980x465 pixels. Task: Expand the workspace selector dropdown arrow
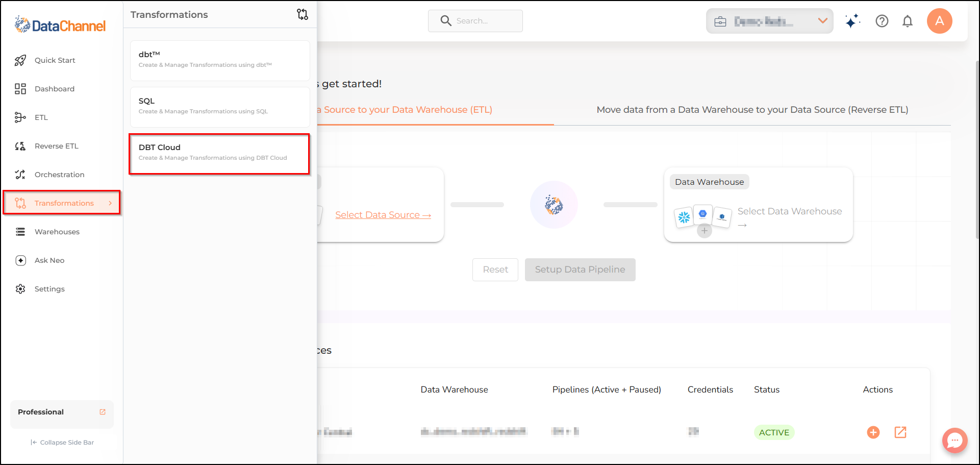822,21
